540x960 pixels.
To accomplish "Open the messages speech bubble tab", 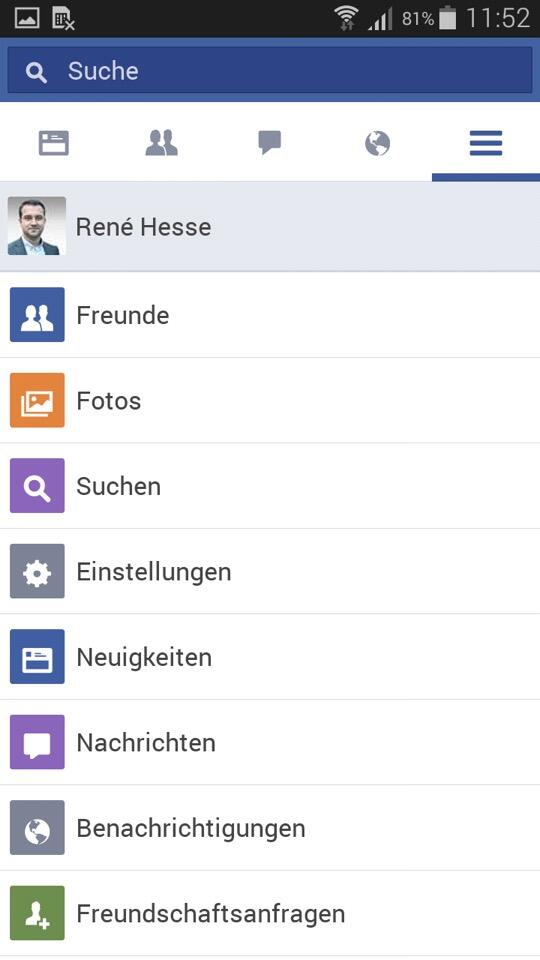I will tap(269, 143).
